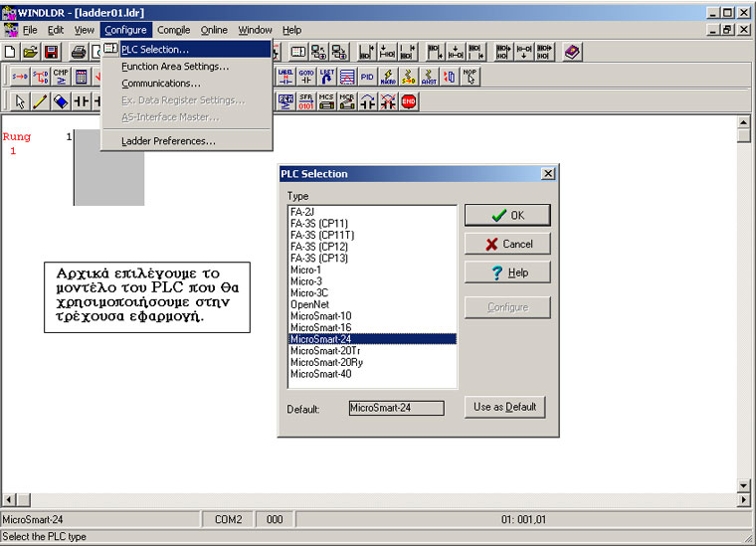The width and height of the screenshot is (756, 546).
Task: Confirm PLC selection with OK
Action: pyautogui.click(x=507, y=215)
